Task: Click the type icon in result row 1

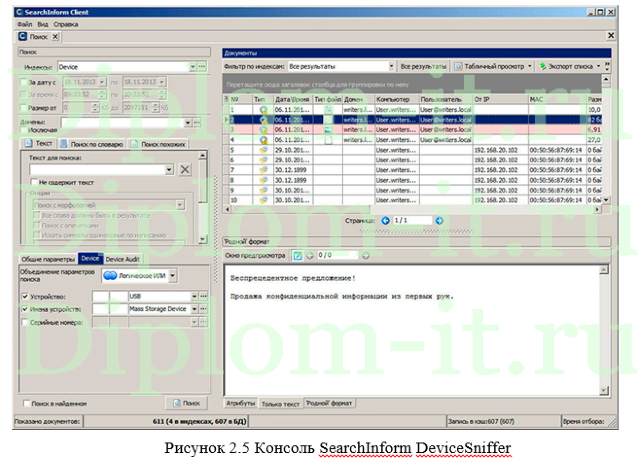Action: pos(262,110)
